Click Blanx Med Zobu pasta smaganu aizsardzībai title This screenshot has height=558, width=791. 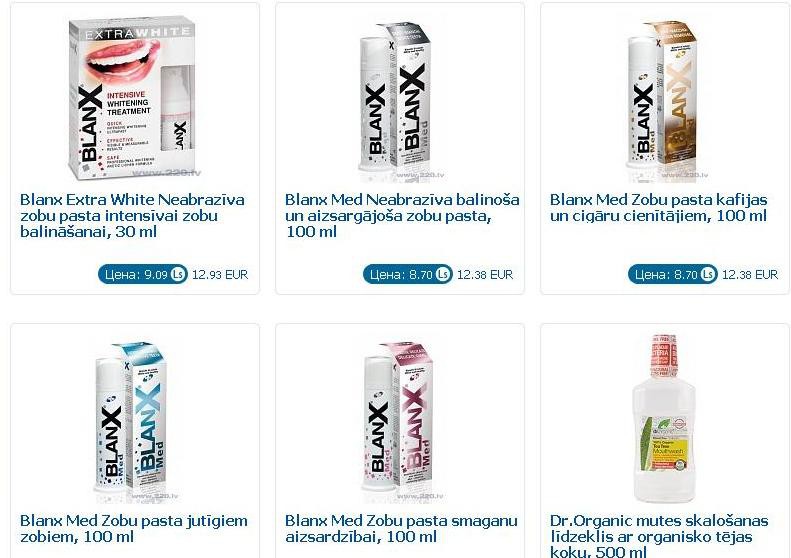click(402, 528)
